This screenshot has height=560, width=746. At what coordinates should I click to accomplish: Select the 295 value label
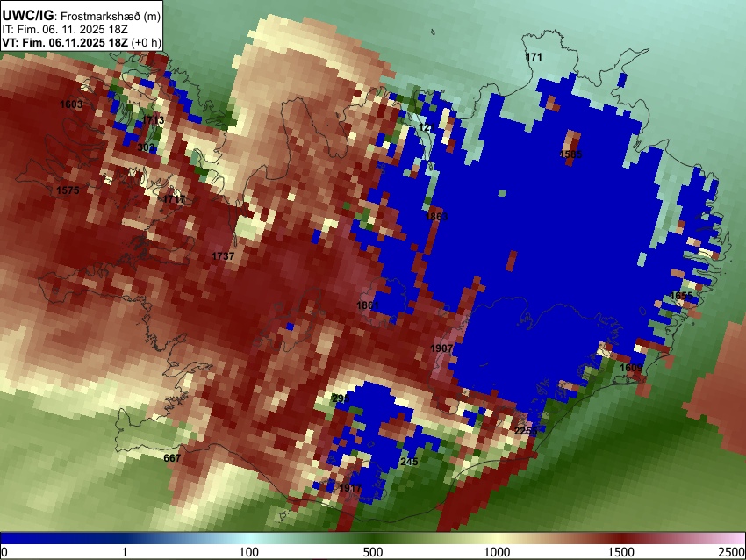click(x=341, y=398)
